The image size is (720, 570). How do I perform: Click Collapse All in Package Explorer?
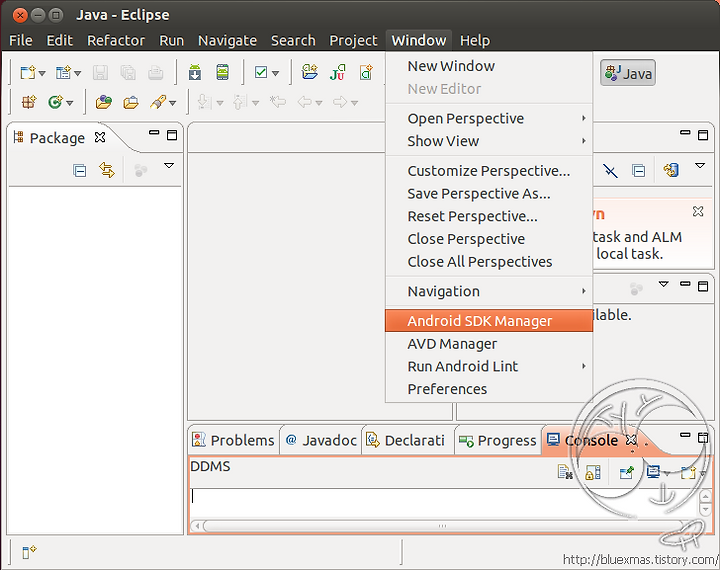pyautogui.click(x=79, y=171)
